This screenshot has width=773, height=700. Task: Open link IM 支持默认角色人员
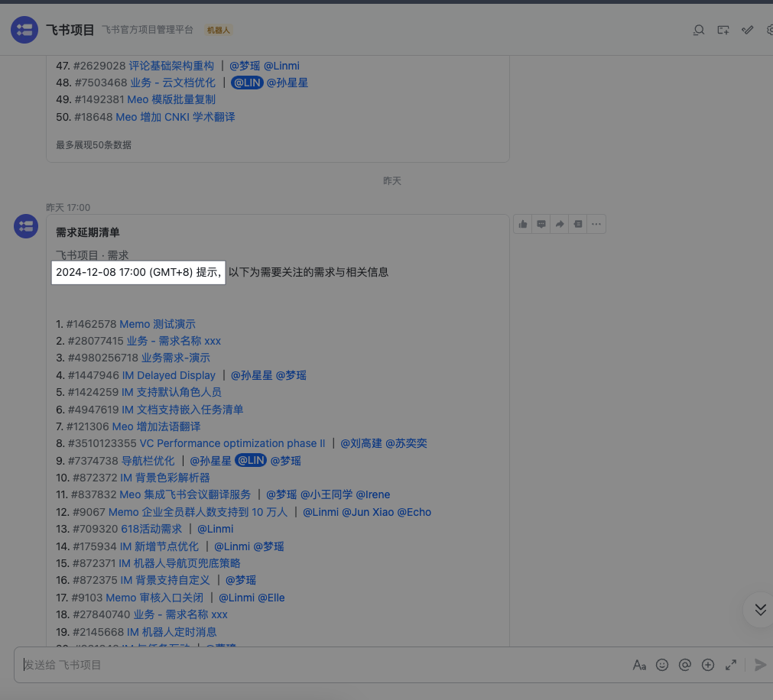(171, 392)
